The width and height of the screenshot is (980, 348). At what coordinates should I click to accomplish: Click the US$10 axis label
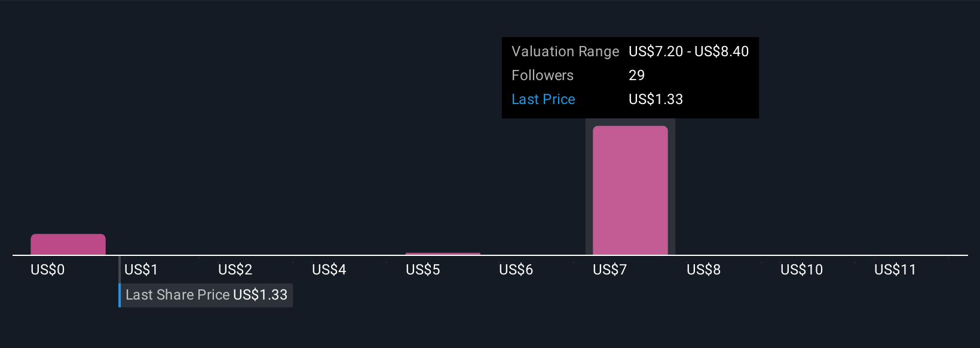[x=801, y=270]
